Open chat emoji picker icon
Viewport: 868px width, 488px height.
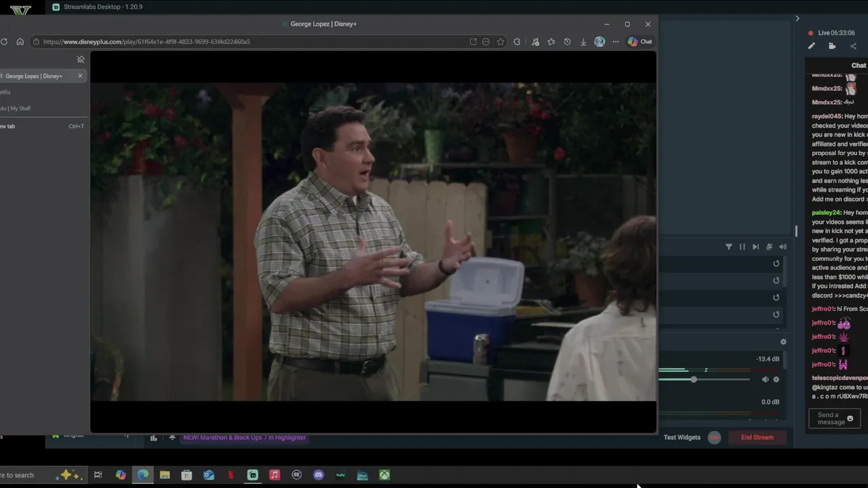tap(850, 419)
